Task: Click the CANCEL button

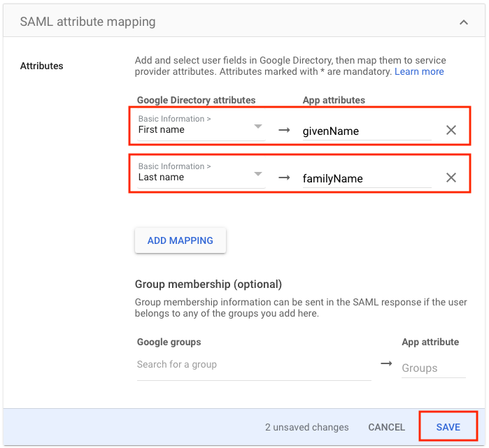Action: point(386,427)
